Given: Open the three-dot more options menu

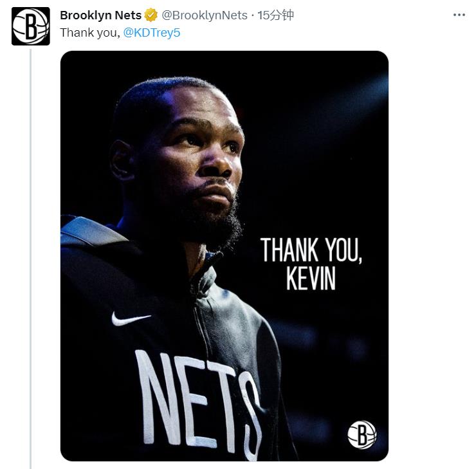Looking at the screenshot, I should tap(459, 15).
